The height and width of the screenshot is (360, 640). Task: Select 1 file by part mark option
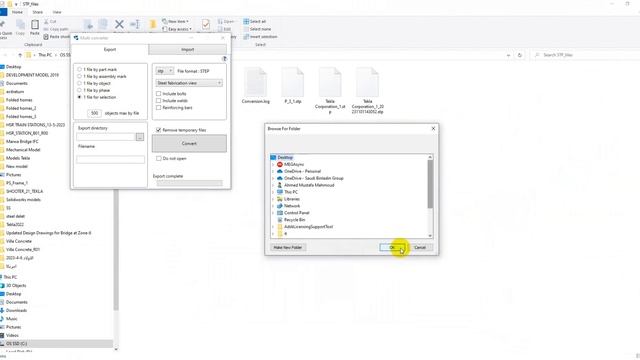pos(80,69)
